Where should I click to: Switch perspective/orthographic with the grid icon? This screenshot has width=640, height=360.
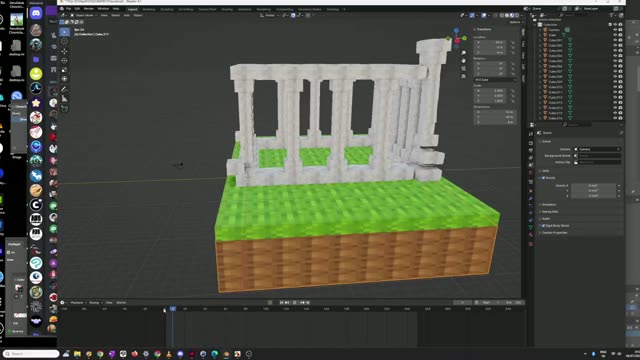tap(463, 76)
